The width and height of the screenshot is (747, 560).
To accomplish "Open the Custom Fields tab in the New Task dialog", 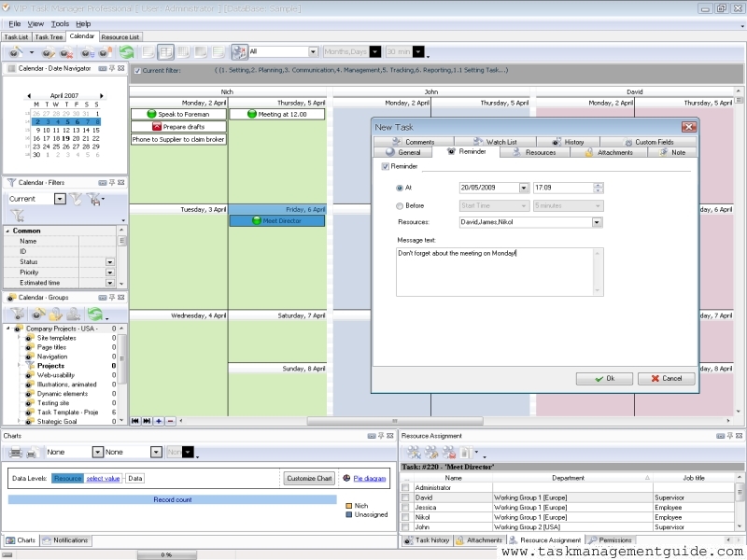I will tap(648, 142).
